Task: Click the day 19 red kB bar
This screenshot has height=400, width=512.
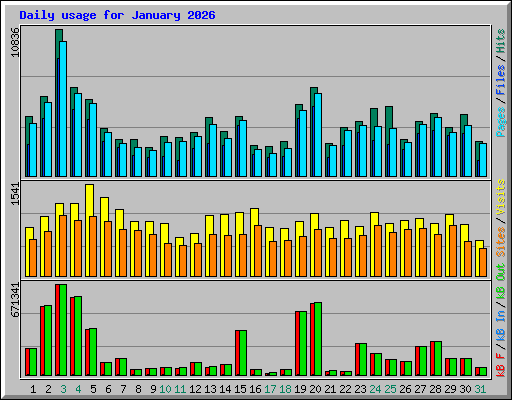Action: click(297, 344)
